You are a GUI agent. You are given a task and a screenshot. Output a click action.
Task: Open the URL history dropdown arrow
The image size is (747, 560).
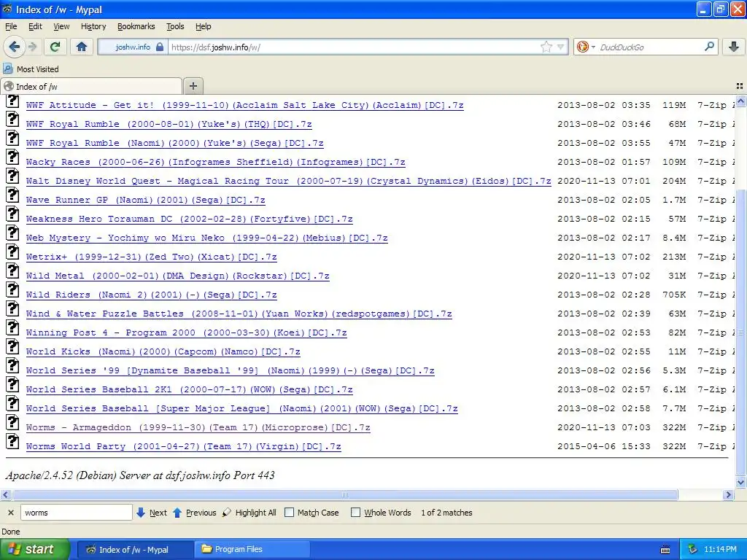click(x=561, y=47)
